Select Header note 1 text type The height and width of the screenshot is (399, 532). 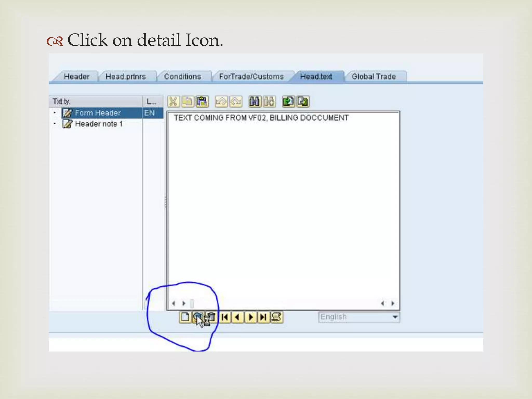pos(99,124)
